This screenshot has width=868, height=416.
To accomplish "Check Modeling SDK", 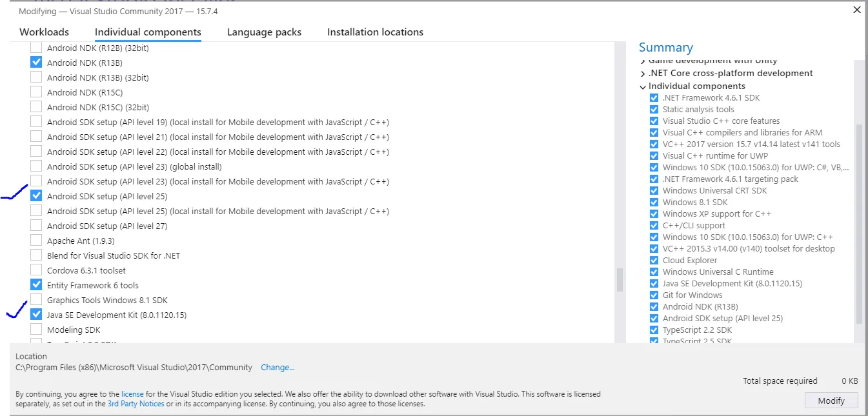I will [x=36, y=330].
